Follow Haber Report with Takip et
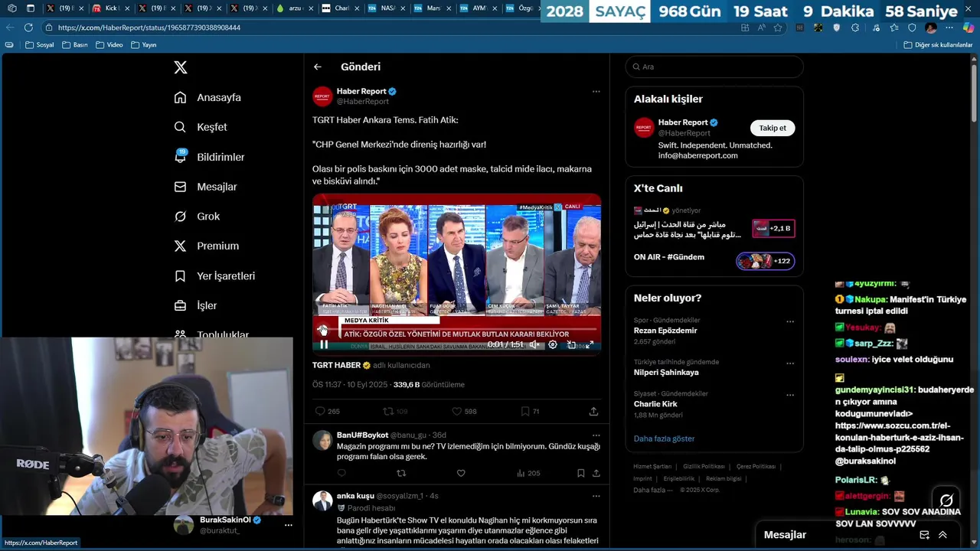This screenshot has height=551, width=980. [773, 128]
